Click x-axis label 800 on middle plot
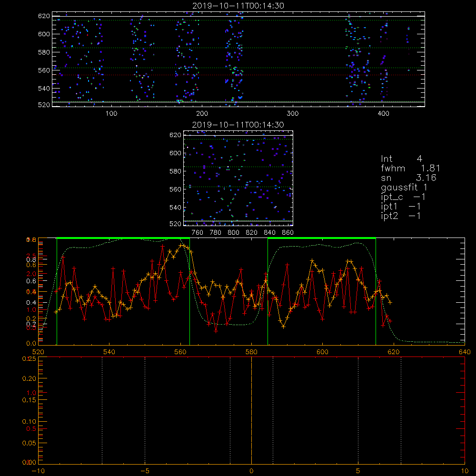476x476 pixels. click(x=233, y=233)
